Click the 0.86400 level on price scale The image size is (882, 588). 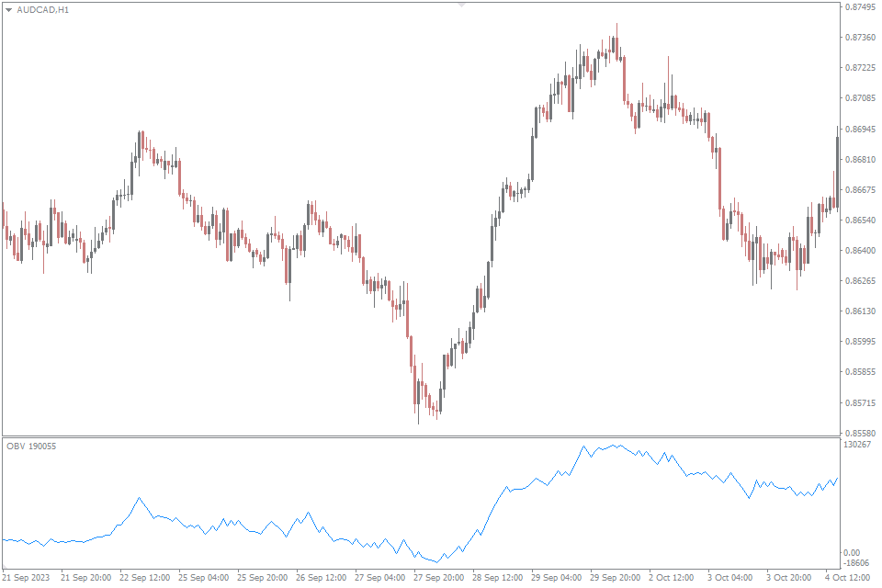tap(859, 251)
